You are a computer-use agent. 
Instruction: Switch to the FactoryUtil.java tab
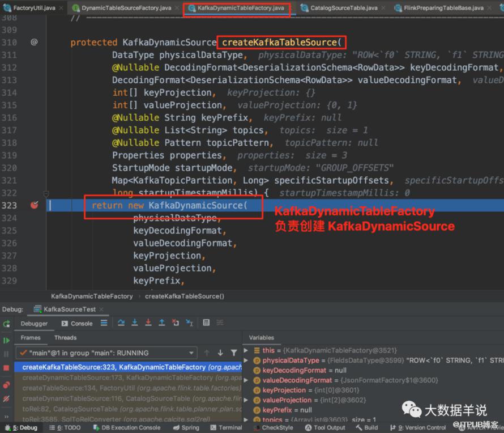(33, 8)
